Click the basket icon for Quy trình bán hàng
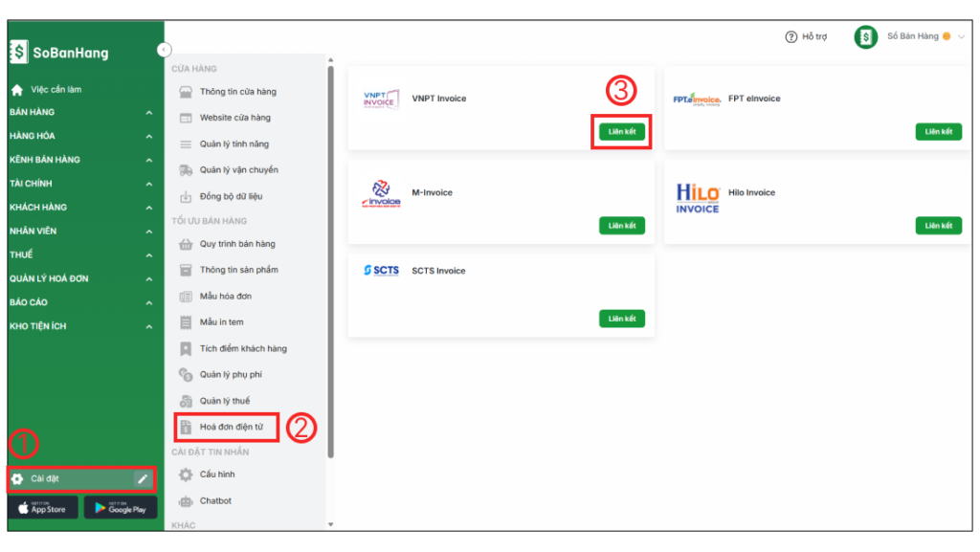The height and width of the screenshot is (552, 980). coord(186,244)
